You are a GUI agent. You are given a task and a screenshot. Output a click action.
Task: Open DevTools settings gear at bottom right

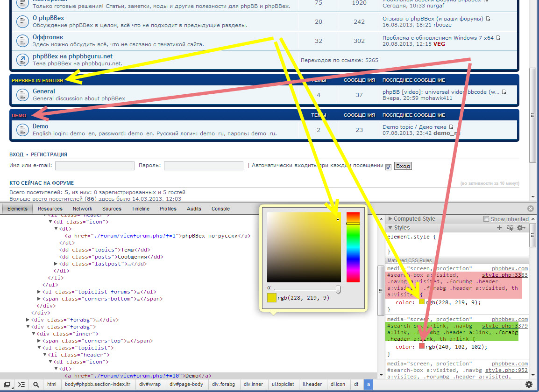tap(529, 385)
